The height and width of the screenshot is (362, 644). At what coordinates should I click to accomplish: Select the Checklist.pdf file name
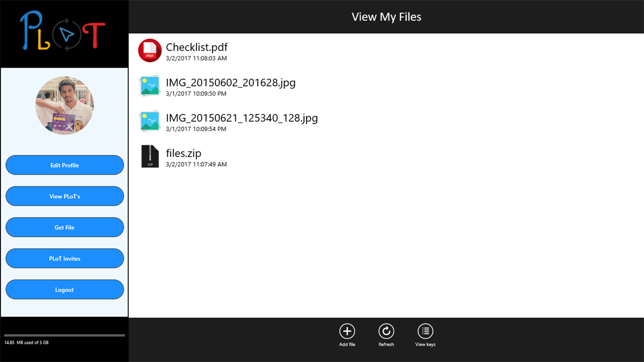[197, 47]
